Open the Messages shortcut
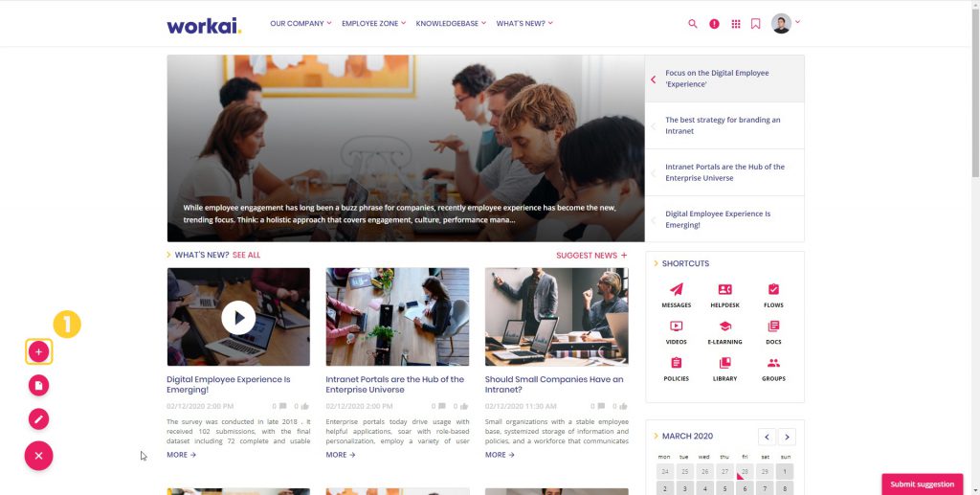This screenshot has height=495, width=980. click(x=677, y=296)
